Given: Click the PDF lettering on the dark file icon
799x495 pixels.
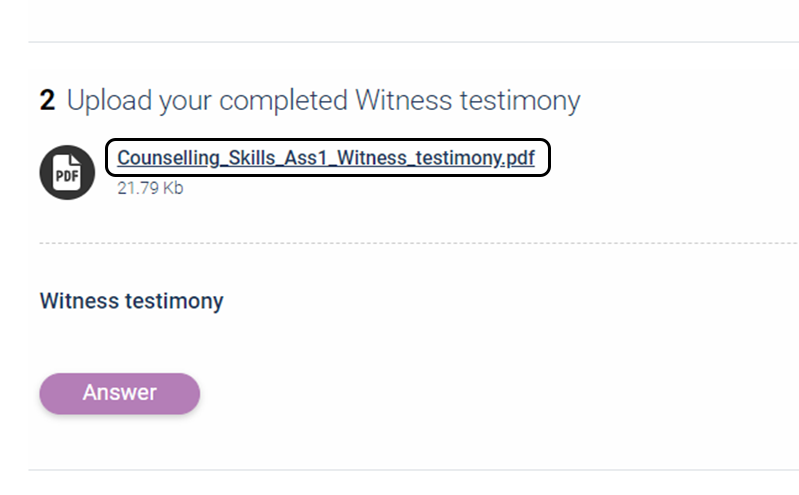Looking at the screenshot, I should 67,176.
